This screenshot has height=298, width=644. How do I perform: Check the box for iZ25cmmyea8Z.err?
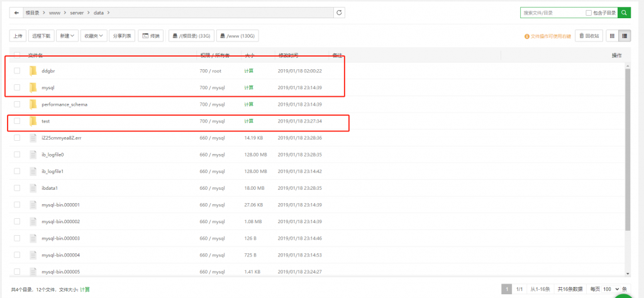[x=17, y=138]
